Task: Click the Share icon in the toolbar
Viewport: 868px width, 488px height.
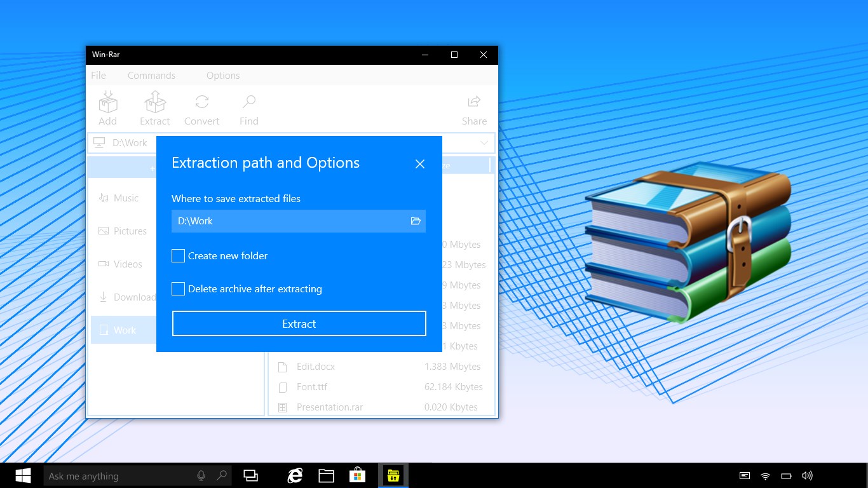Action: pos(474,102)
